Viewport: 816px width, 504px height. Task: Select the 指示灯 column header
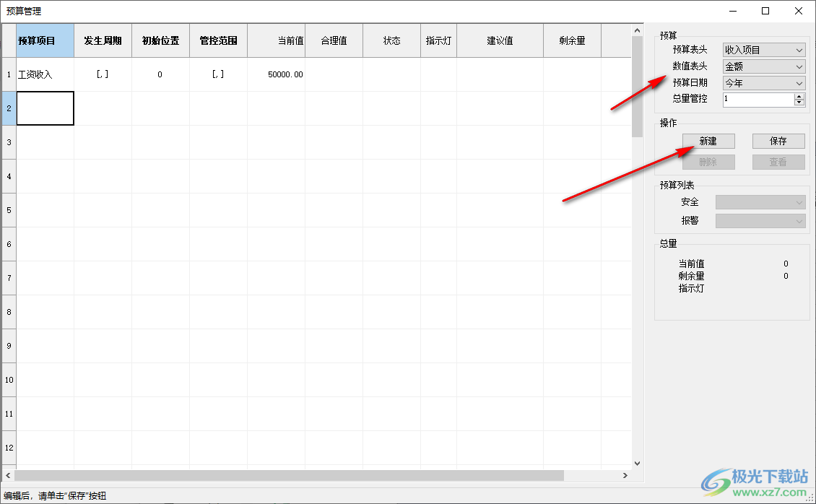tap(439, 40)
